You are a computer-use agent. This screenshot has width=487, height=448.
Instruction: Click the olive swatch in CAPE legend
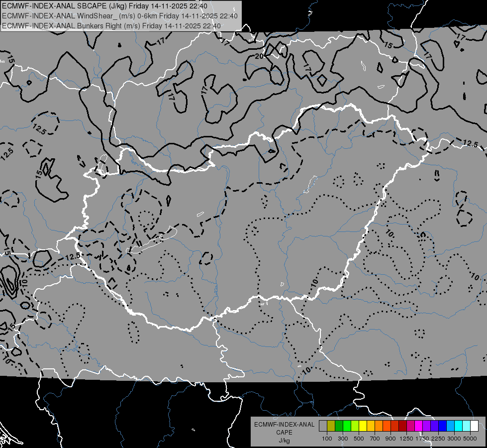coord(331,426)
